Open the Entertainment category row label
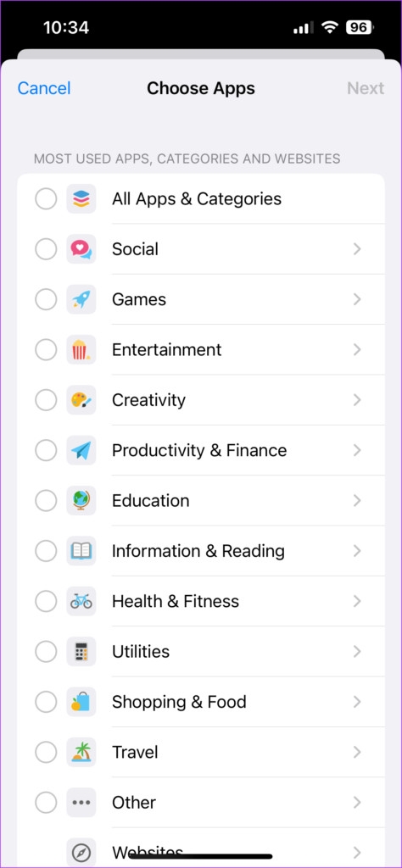402x868 pixels. pyautogui.click(x=167, y=350)
